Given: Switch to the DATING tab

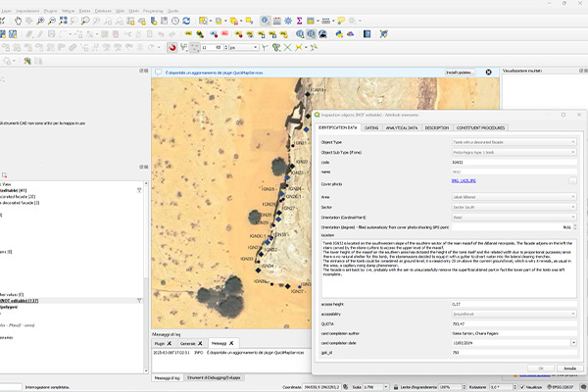Looking at the screenshot, I should tap(371, 127).
